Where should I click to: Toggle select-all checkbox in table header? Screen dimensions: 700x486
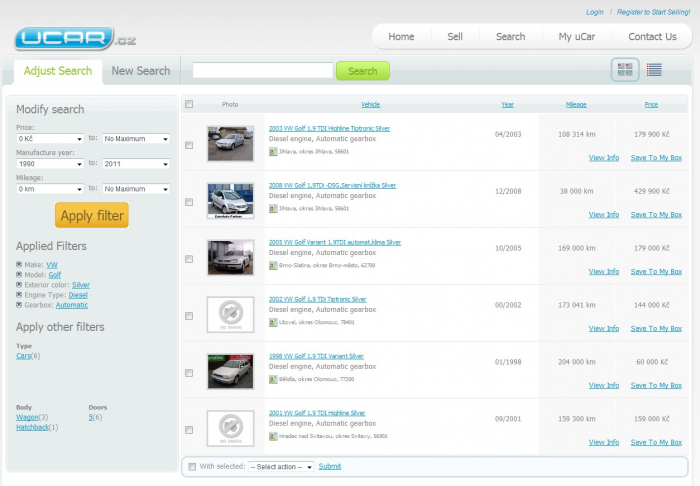tap(189, 104)
